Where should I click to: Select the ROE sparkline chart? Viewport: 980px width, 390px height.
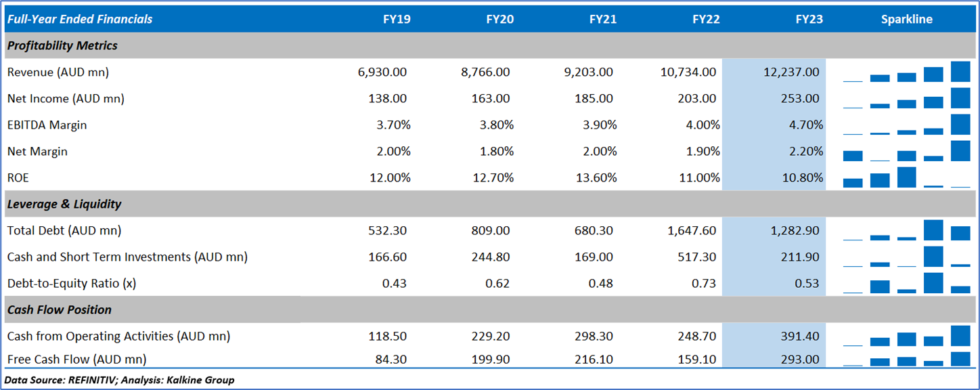pyautogui.click(x=906, y=177)
